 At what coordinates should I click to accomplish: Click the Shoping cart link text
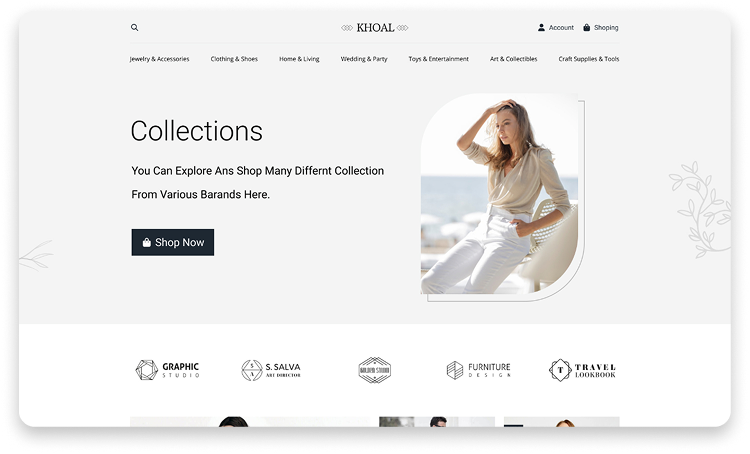[607, 28]
